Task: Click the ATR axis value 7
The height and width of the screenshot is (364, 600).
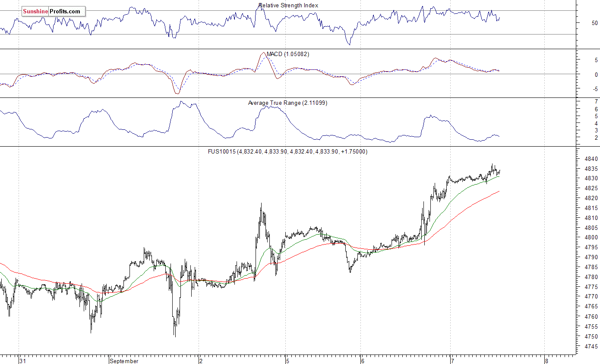Action: 596,101
